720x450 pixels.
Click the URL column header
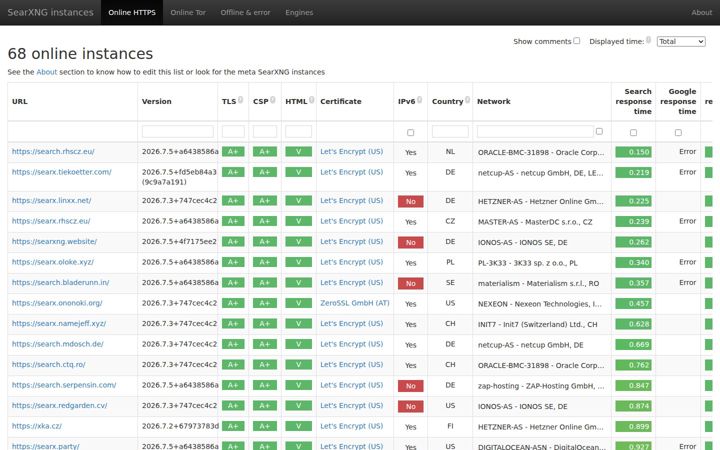click(x=20, y=101)
